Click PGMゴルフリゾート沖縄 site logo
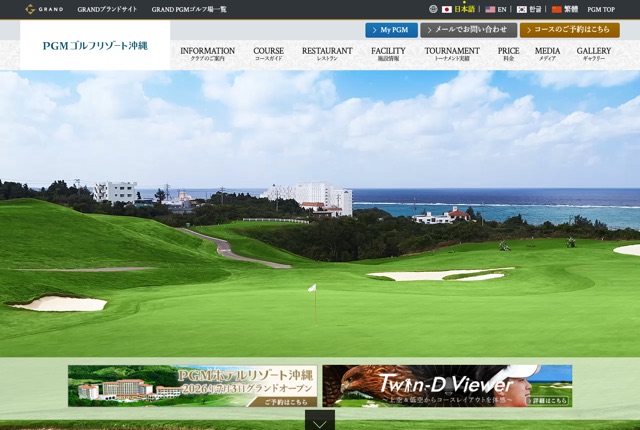Image resolution: width=640 pixels, height=430 pixels. [x=95, y=45]
